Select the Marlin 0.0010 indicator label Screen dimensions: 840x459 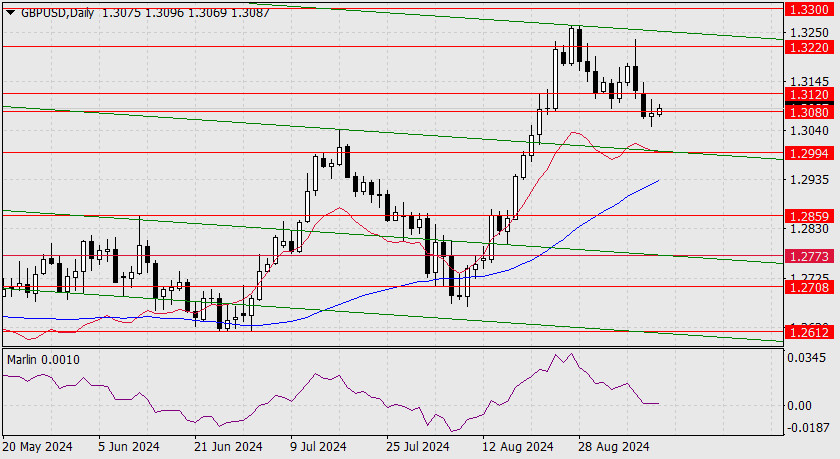(43, 360)
